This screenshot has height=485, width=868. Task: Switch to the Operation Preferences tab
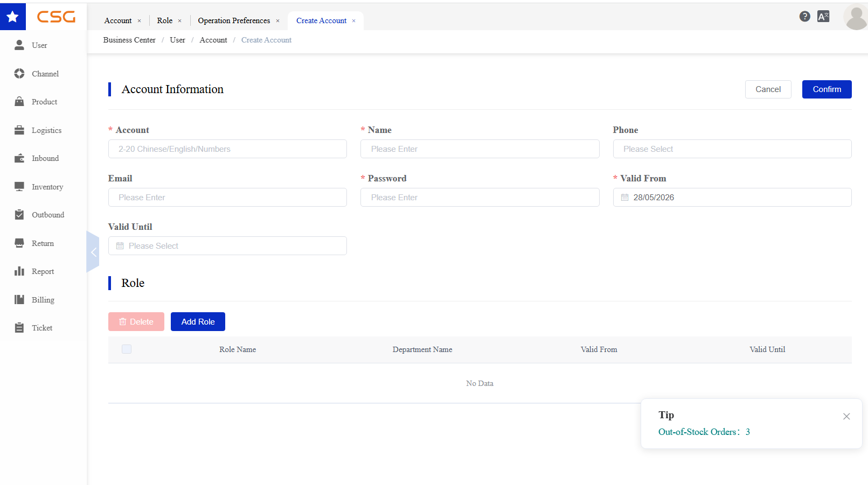[234, 21]
